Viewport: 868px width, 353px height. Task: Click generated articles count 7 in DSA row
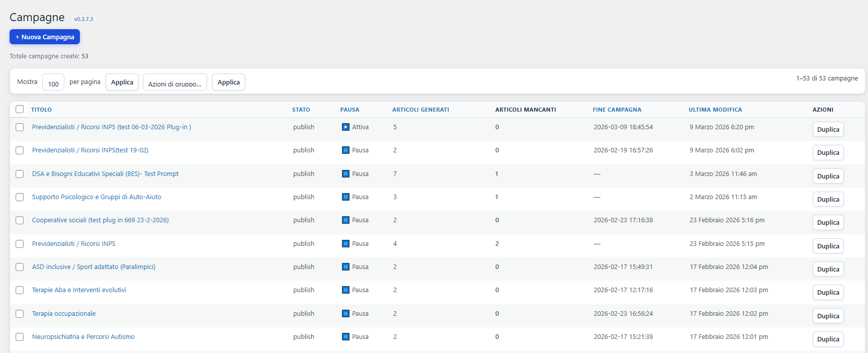[x=395, y=174]
